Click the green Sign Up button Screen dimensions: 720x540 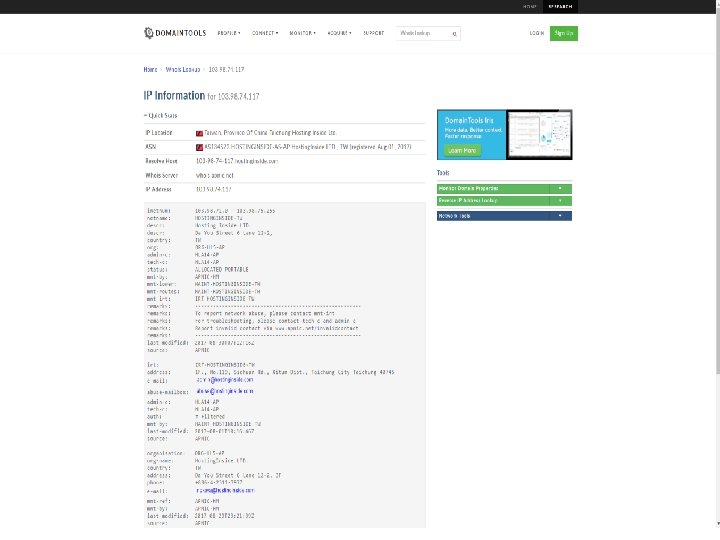(x=564, y=33)
